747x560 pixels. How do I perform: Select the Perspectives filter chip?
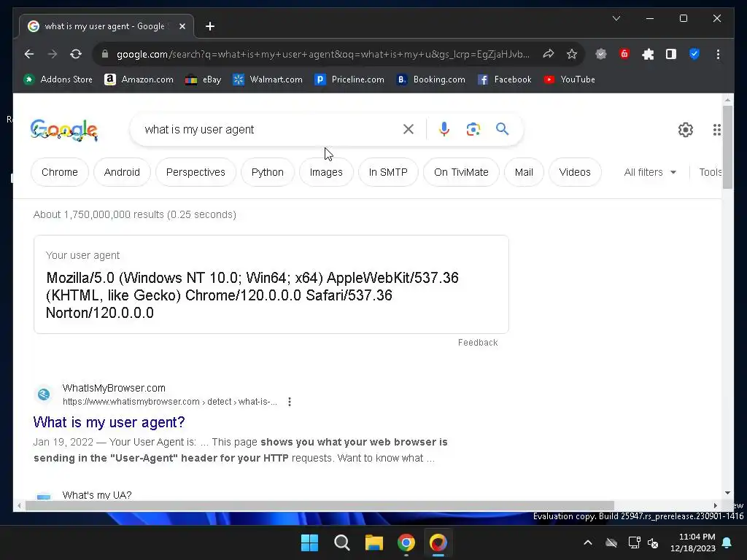click(196, 172)
